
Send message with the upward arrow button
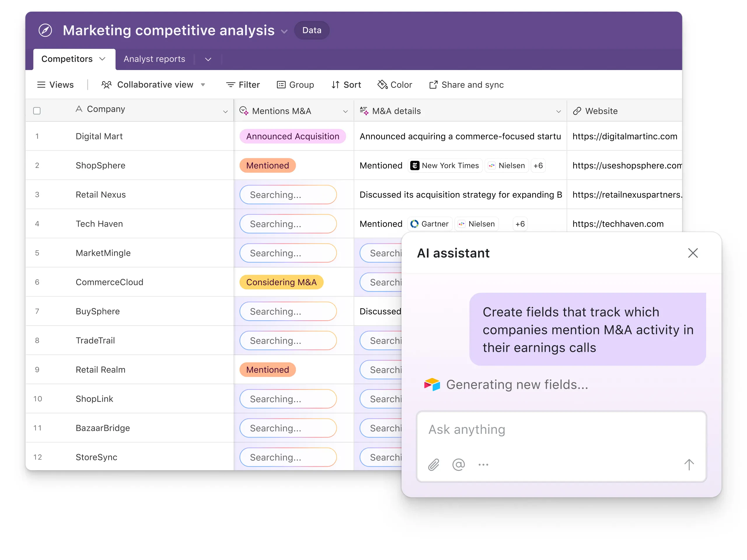689,464
